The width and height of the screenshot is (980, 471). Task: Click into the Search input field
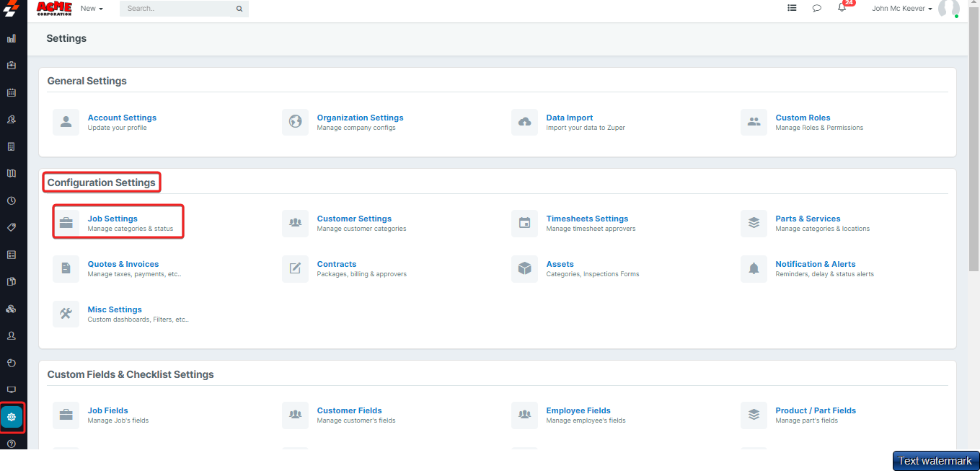pyautogui.click(x=175, y=9)
